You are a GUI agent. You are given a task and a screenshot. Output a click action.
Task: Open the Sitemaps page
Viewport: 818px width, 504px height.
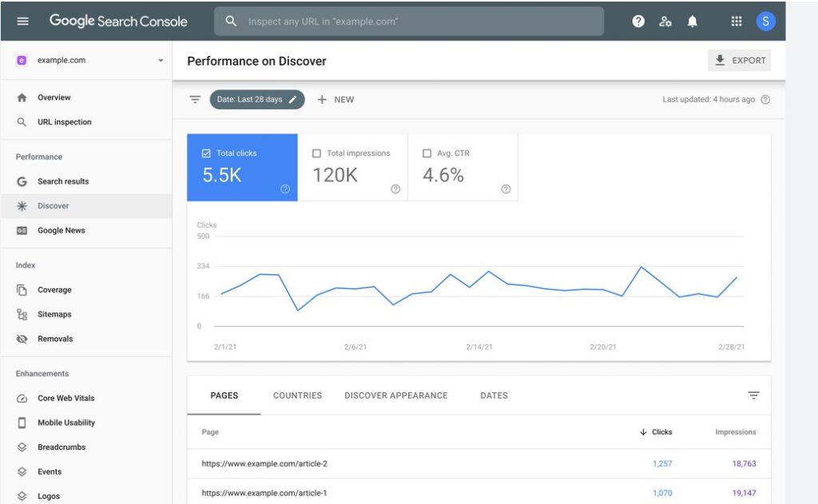click(x=54, y=315)
